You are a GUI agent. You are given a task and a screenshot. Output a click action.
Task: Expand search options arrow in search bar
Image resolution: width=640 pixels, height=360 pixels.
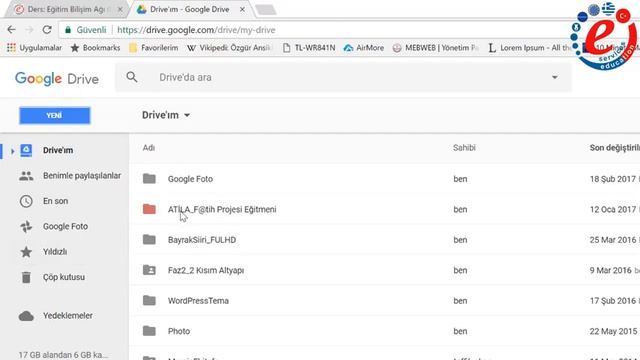pos(554,77)
